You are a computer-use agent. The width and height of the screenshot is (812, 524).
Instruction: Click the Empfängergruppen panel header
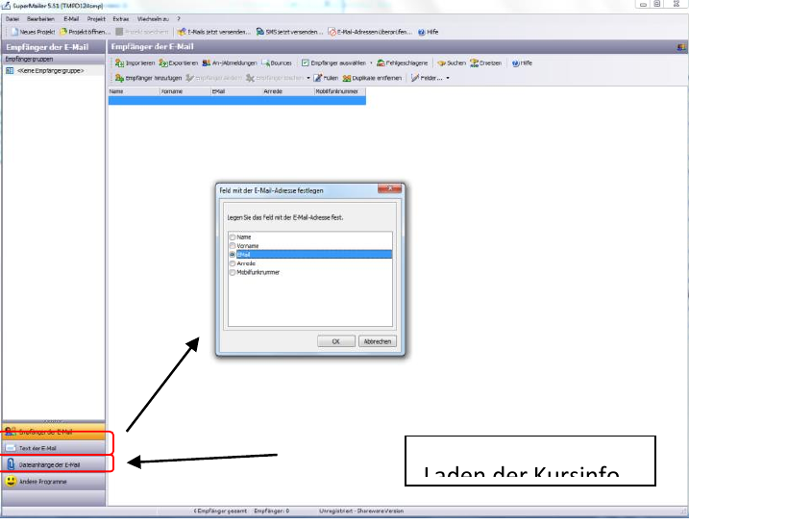click(x=54, y=59)
